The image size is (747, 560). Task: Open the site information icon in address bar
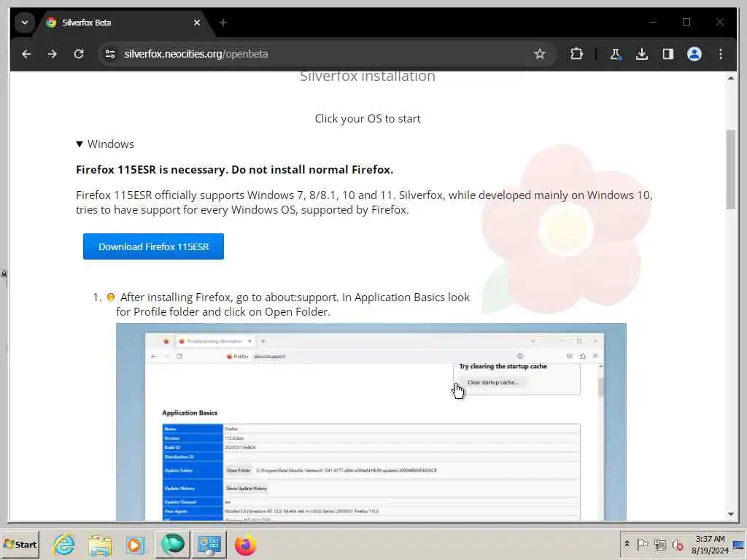(x=110, y=54)
